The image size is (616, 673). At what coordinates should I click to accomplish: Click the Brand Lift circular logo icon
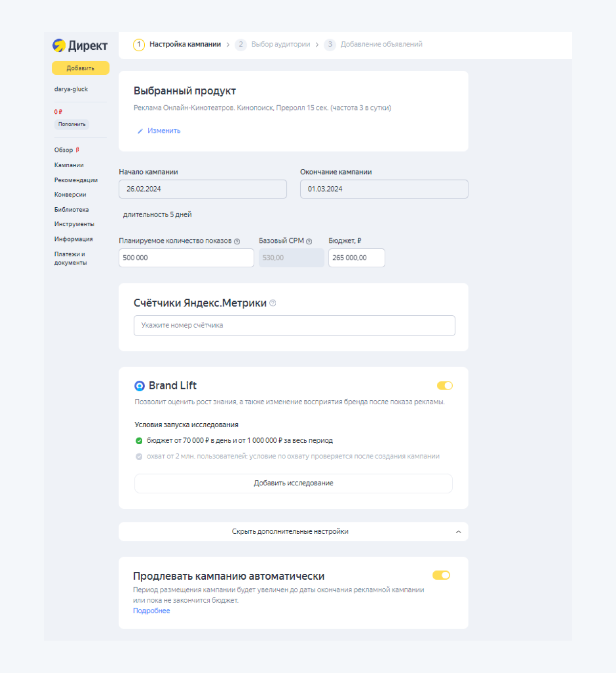tap(139, 386)
